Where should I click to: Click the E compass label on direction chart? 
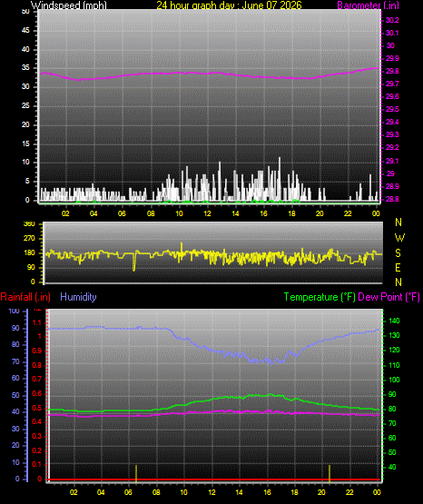pyautogui.click(x=398, y=267)
